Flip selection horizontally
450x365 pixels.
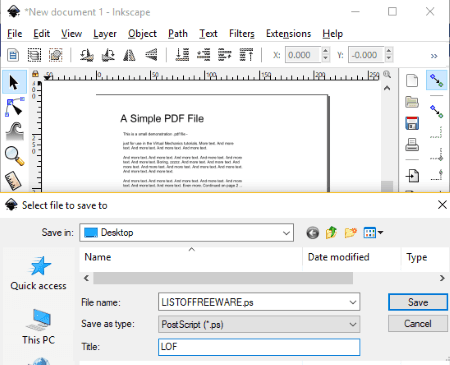tap(129, 55)
